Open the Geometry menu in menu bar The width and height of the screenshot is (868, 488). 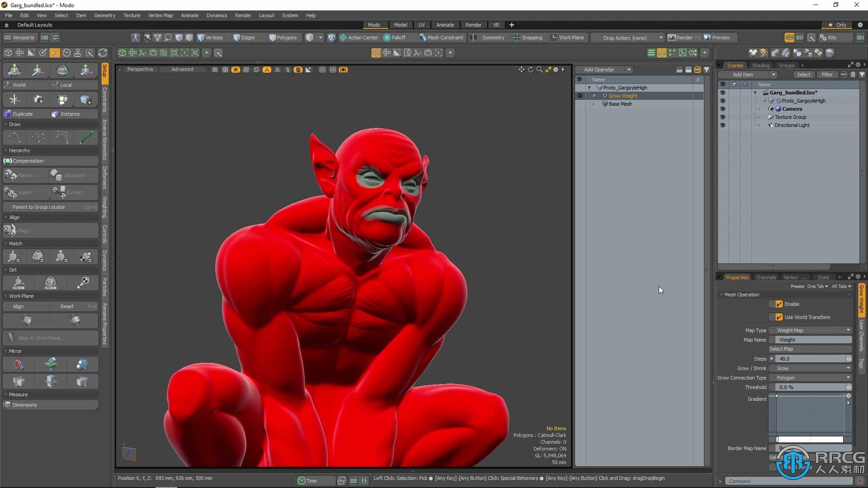pos(105,15)
